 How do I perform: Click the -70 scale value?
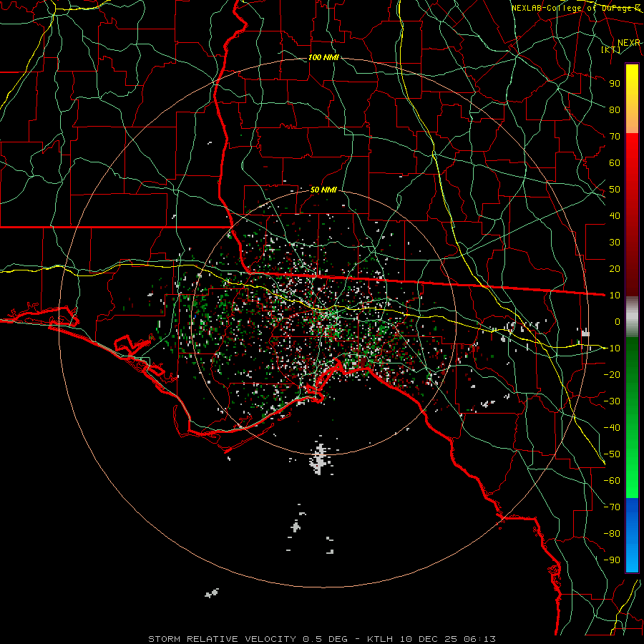tap(612, 507)
